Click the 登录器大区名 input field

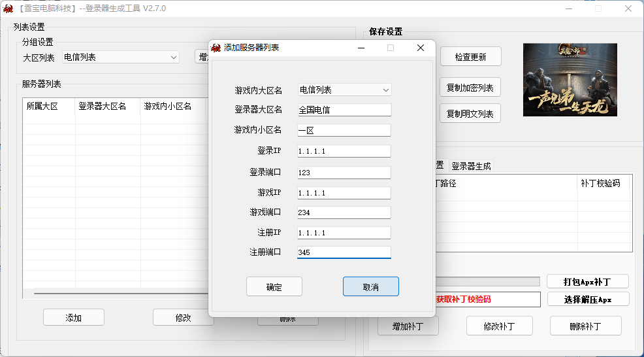(x=344, y=110)
